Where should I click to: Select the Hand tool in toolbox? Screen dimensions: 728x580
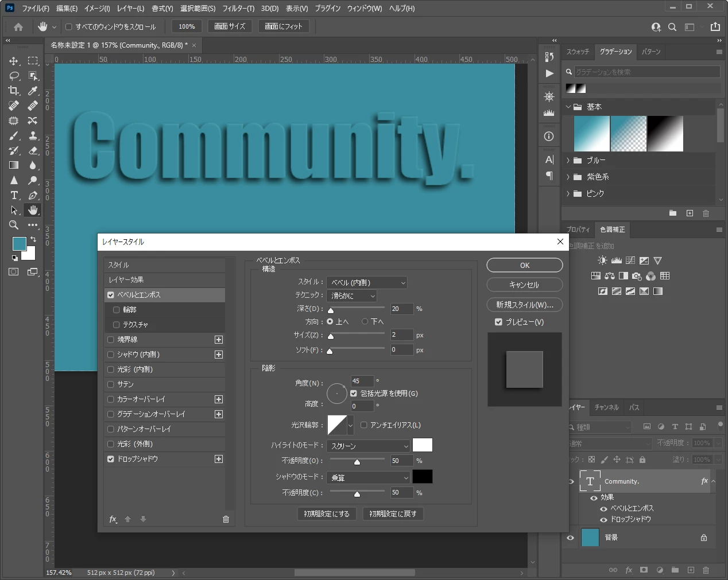pos(33,210)
